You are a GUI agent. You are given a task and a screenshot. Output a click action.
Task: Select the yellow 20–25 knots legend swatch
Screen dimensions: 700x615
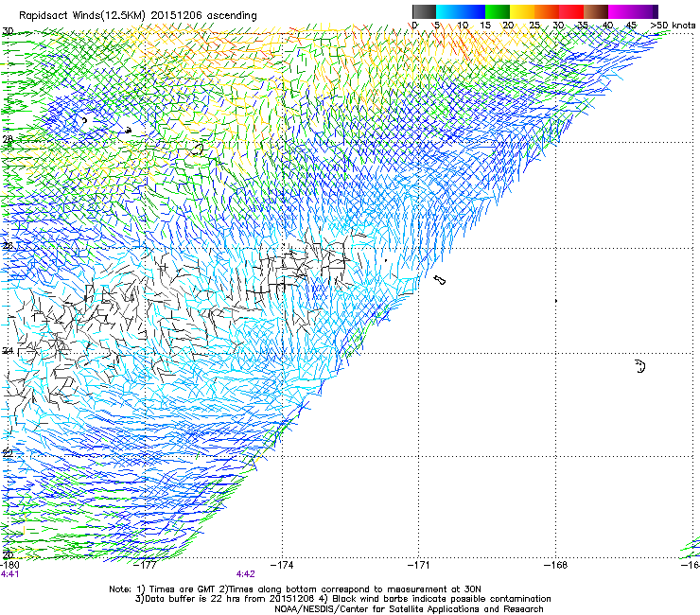pos(522,11)
